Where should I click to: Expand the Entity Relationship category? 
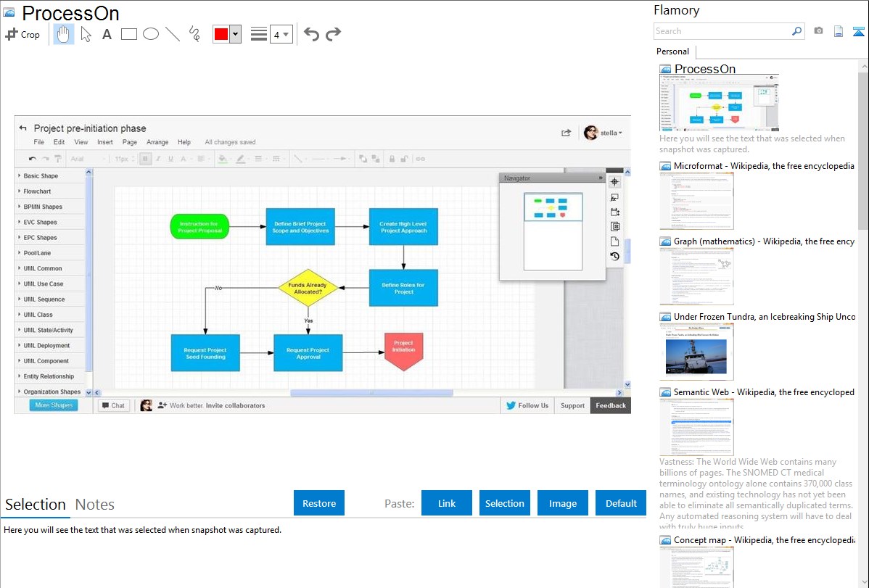pos(49,376)
